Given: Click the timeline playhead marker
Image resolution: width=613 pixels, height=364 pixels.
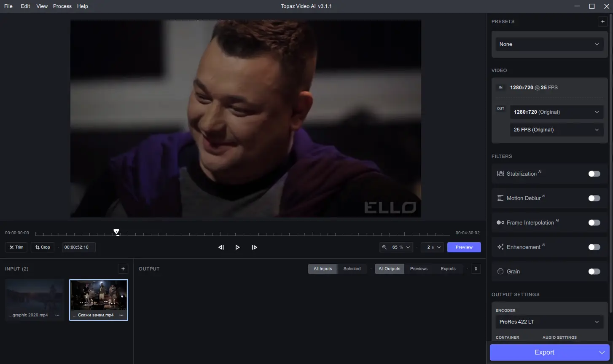Looking at the screenshot, I should [116, 232].
